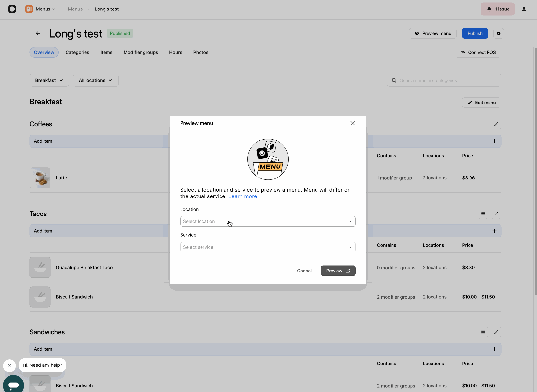Screen dimensions: 537x392
Task: Click the Learn more link in the dialog
Action: tap(242, 196)
